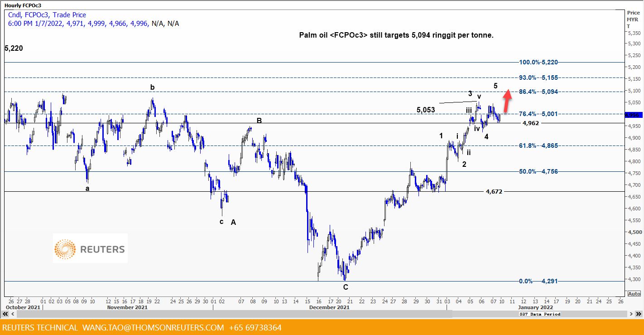Click the wave label 5 beside red arrow

point(495,86)
